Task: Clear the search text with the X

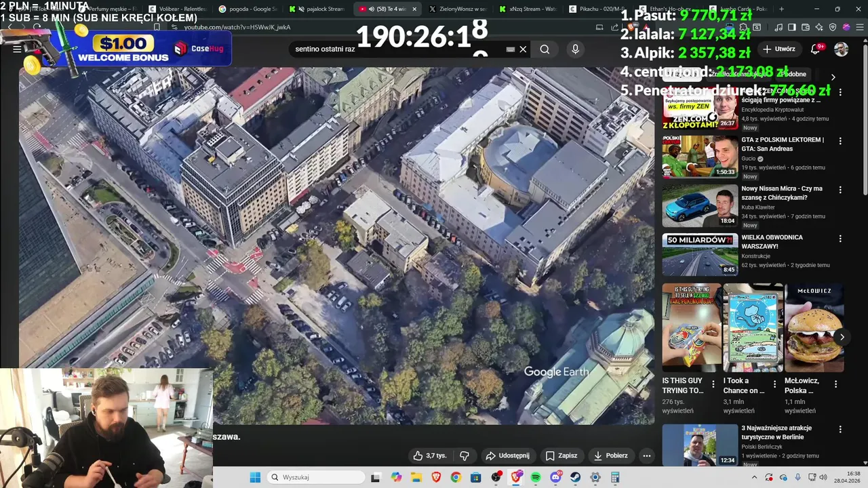Action: point(523,49)
